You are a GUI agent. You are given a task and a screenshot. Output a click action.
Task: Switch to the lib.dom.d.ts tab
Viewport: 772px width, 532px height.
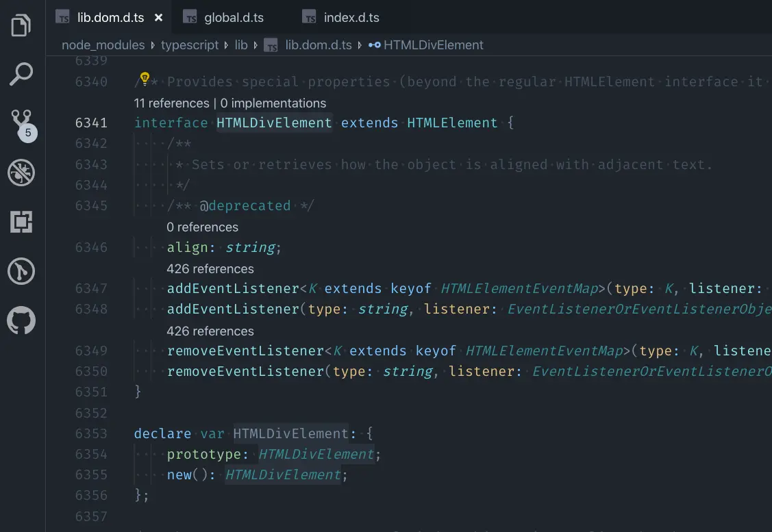point(111,18)
